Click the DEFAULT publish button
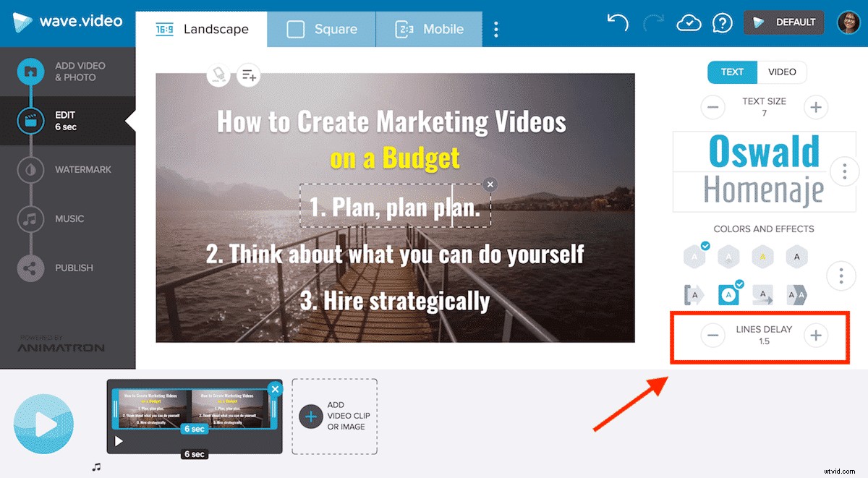Viewport: 868px width, 478px height. pyautogui.click(x=783, y=22)
